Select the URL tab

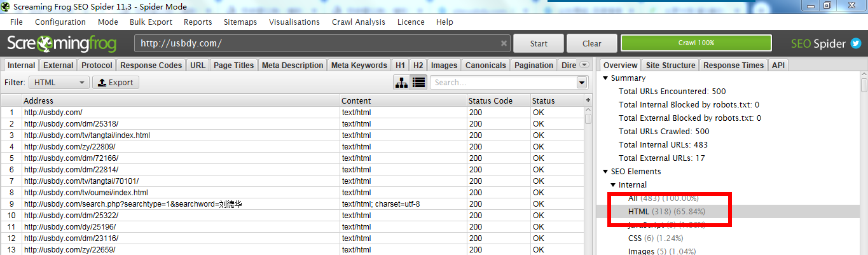click(198, 65)
